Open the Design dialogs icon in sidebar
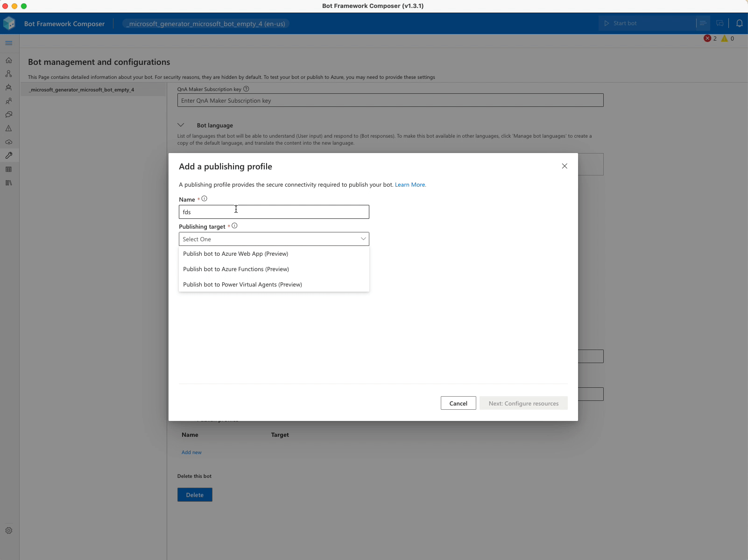748x560 pixels. click(9, 74)
